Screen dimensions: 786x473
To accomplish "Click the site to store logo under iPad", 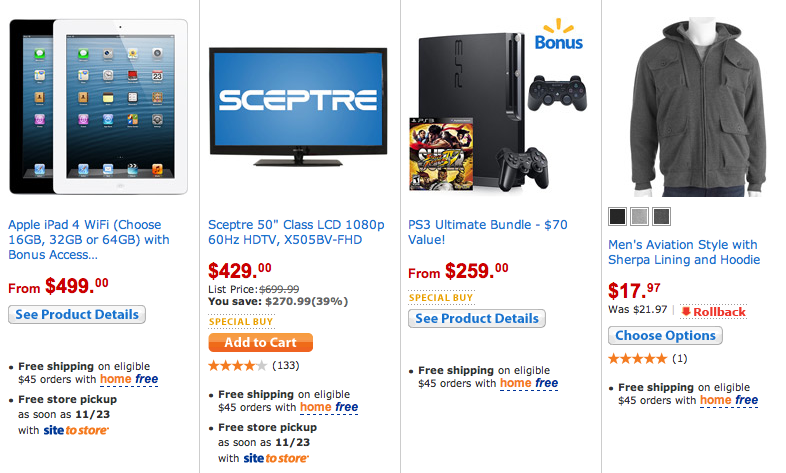I will click(76, 430).
